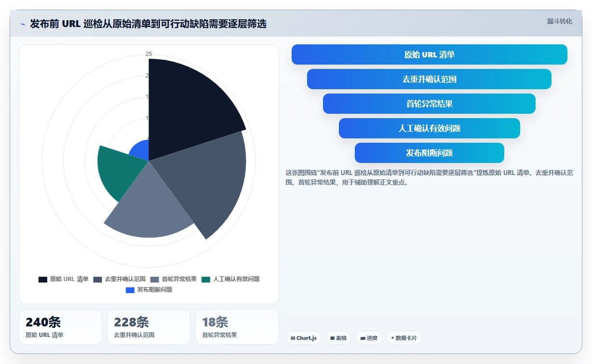Click the description paragraph under the funnel
Viewport: 592px width, 364px height.
[429, 177]
